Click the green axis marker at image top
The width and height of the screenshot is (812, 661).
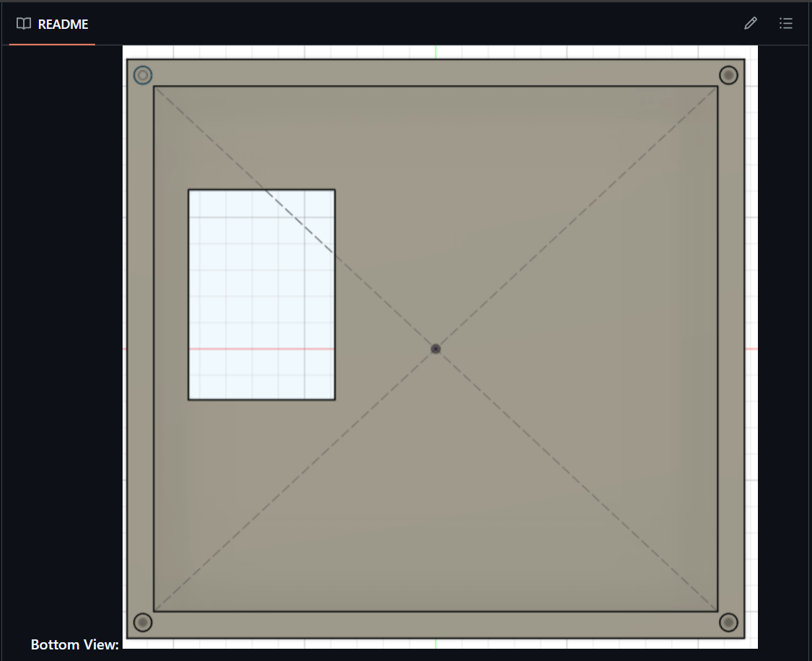436,52
